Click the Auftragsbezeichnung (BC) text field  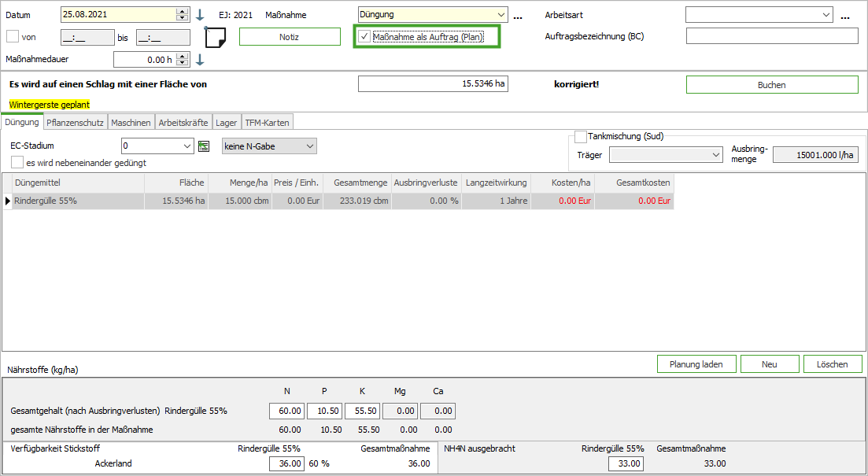[771, 36]
